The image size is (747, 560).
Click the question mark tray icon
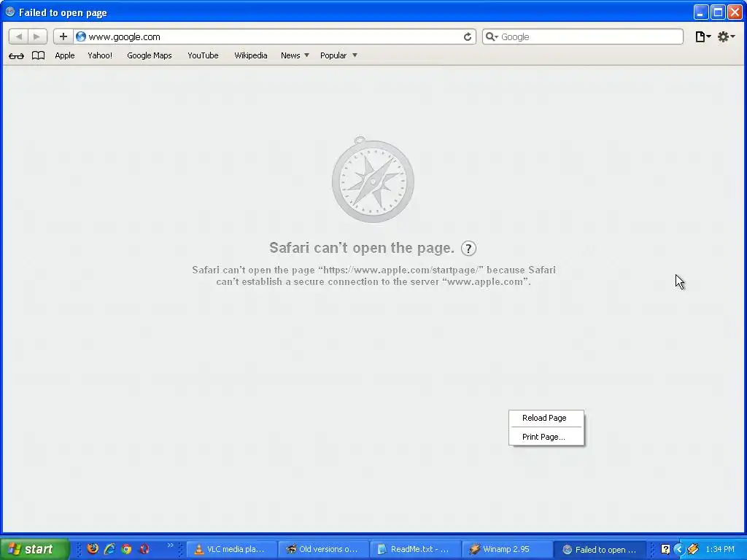click(x=665, y=549)
